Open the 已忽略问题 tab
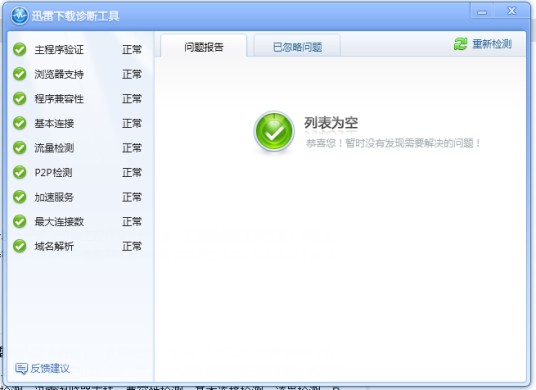 tap(297, 46)
